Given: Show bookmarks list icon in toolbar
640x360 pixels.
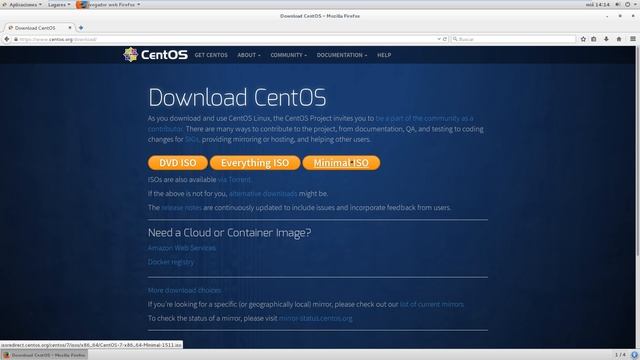Looking at the screenshot, I should tap(594, 39).
